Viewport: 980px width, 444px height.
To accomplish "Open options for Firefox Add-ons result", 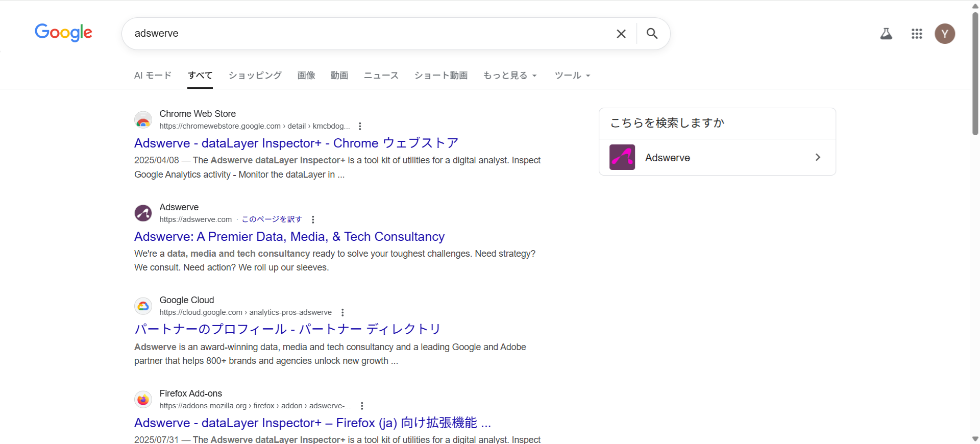I will point(362,406).
